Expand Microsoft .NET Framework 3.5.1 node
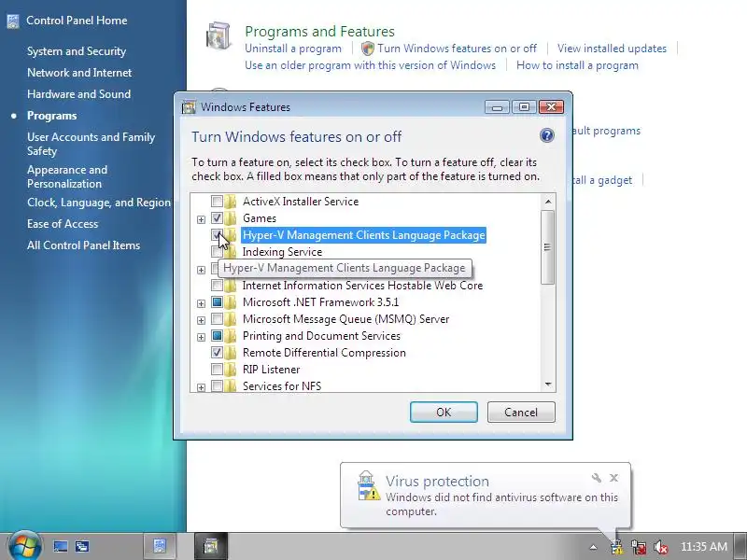The height and width of the screenshot is (560, 747). coord(201,304)
